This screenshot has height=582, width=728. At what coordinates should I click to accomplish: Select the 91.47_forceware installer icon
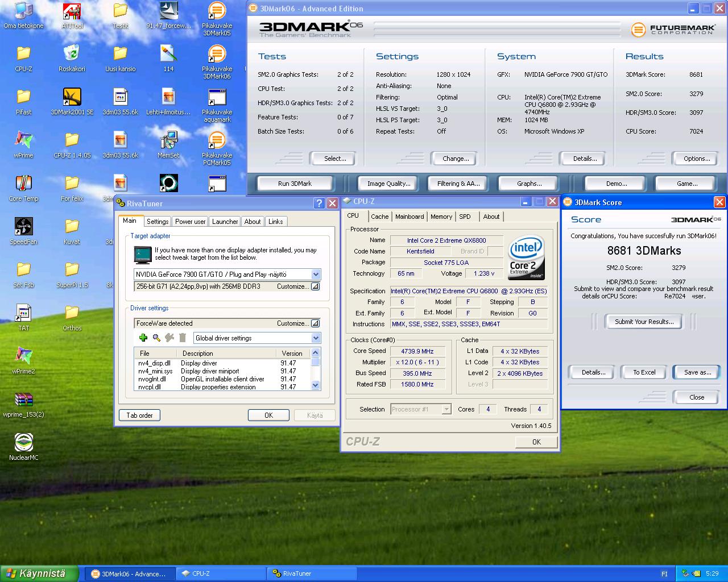pos(168,15)
